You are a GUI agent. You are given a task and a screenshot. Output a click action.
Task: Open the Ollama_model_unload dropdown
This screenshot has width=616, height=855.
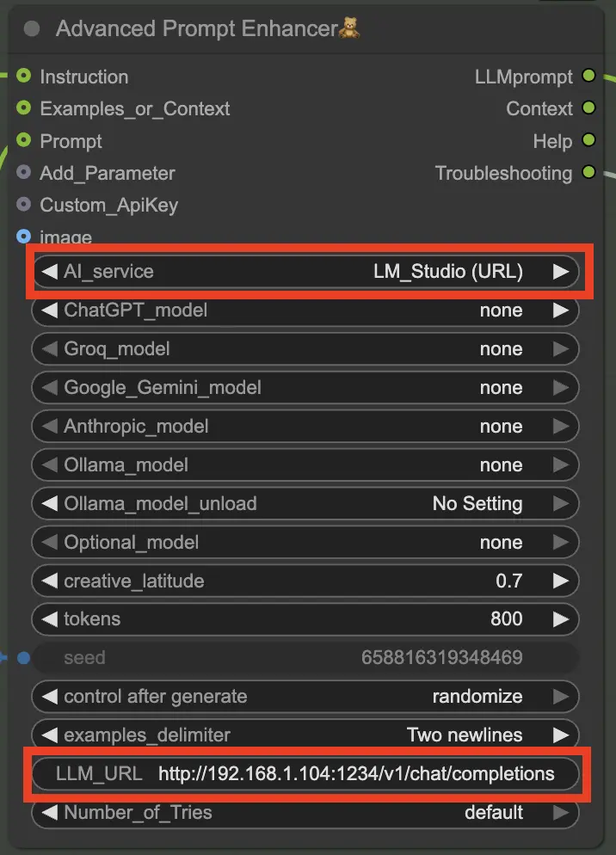[305, 504]
